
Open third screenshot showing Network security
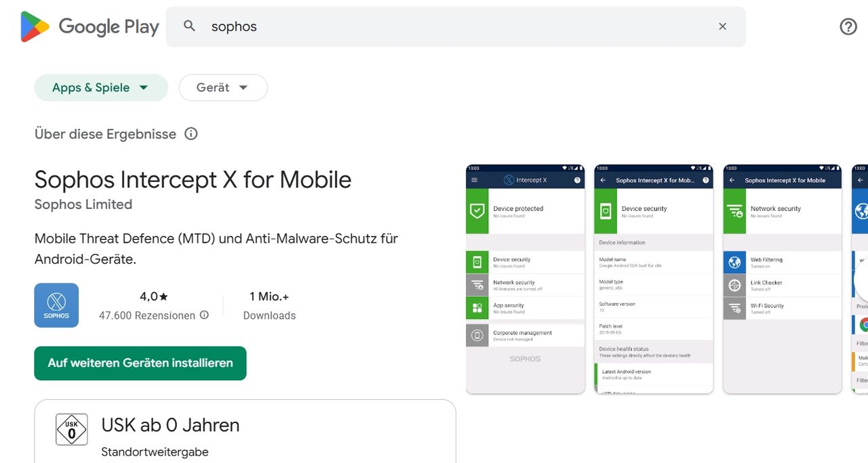[783, 279]
